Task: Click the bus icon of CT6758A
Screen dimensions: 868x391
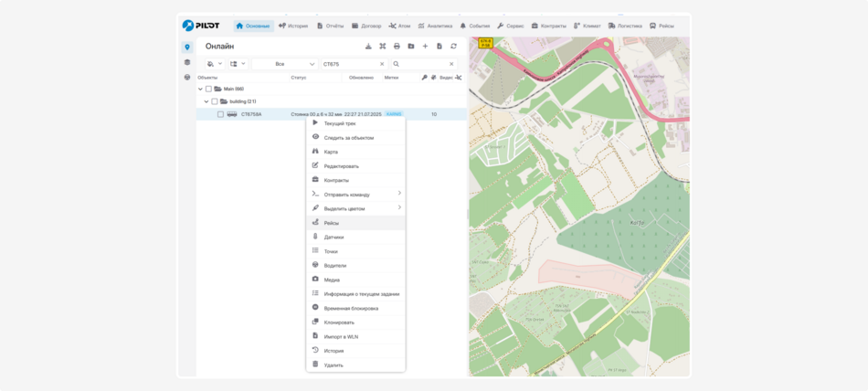Action: tap(232, 114)
